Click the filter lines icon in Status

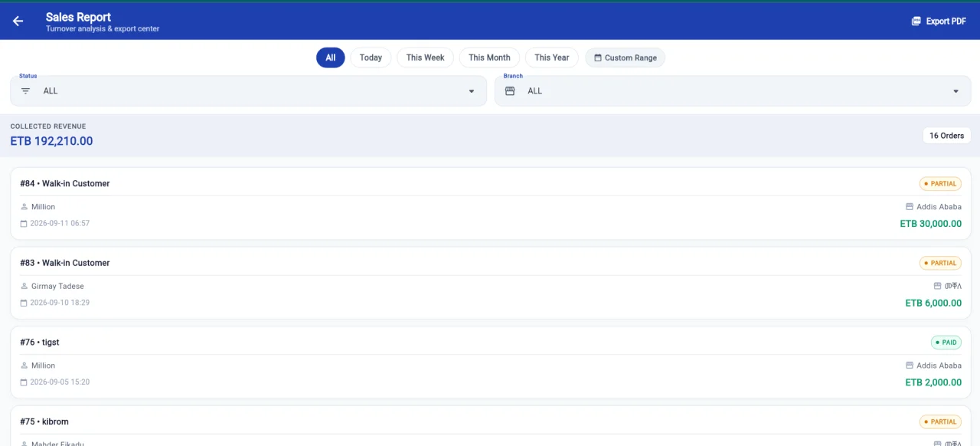(26, 90)
